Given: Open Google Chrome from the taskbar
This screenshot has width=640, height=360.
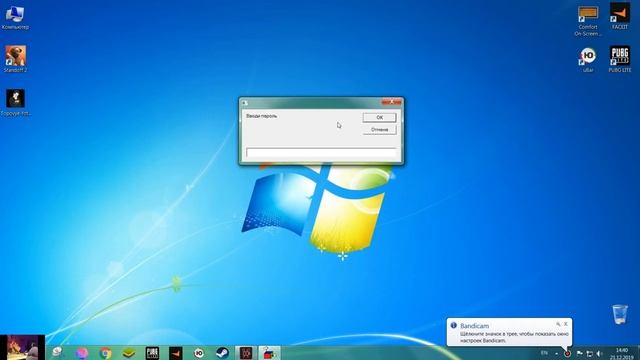Looking at the screenshot, I should [x=105, y=353].
